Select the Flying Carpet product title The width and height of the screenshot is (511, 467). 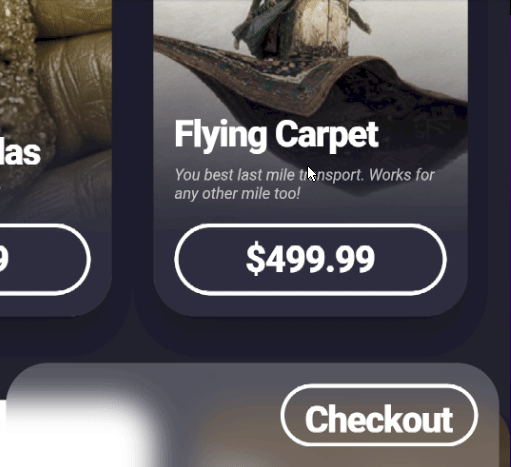pyautogui.click(x=277, y=135)
